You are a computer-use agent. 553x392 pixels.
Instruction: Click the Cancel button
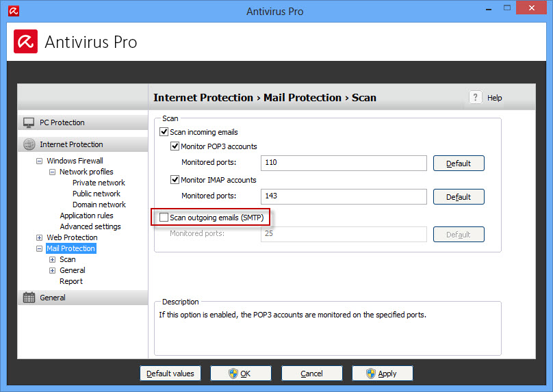[x=312, y=374]
